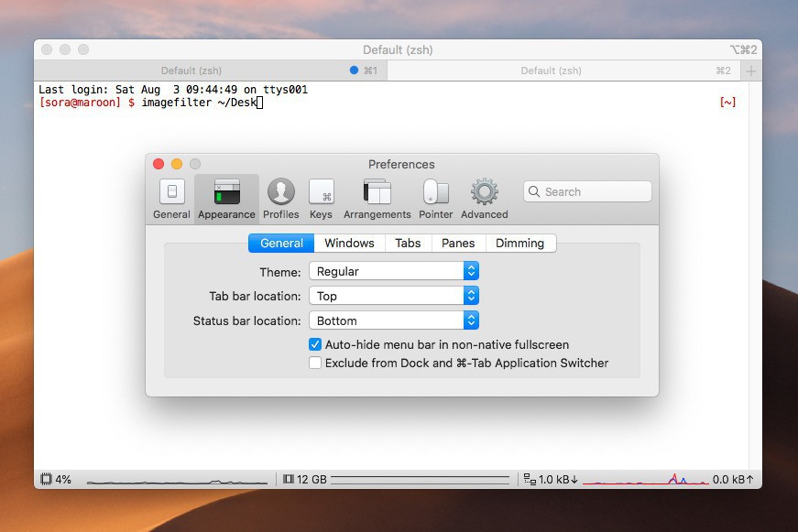798x532 pixels.
Task: Open the Profiles preferences pane
Action: pos(281,192)
